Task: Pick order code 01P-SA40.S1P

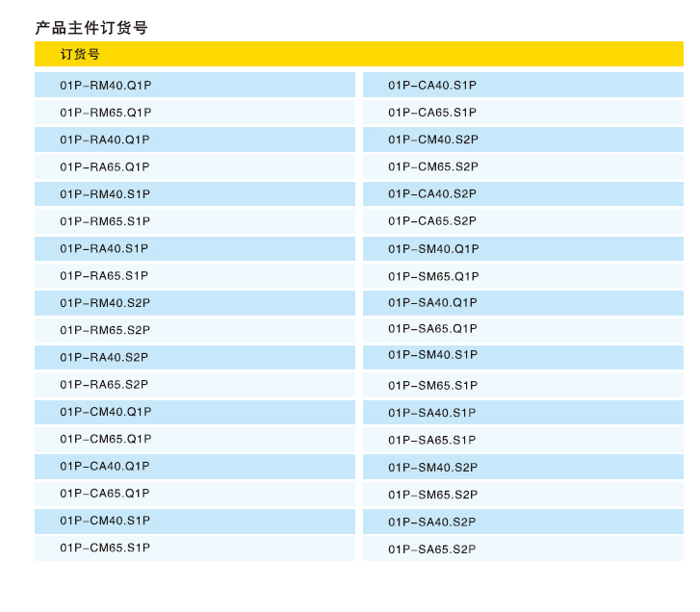Action: tap(432, 413)
